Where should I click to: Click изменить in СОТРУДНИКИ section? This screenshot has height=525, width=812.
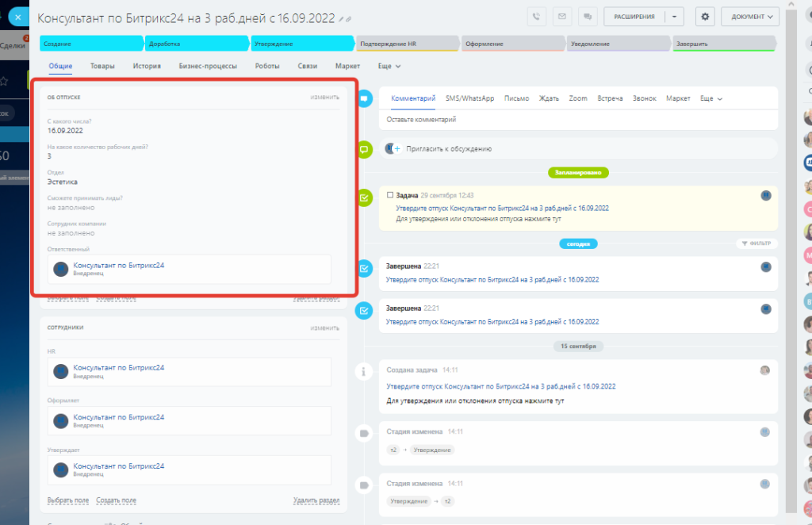point(324,328)
